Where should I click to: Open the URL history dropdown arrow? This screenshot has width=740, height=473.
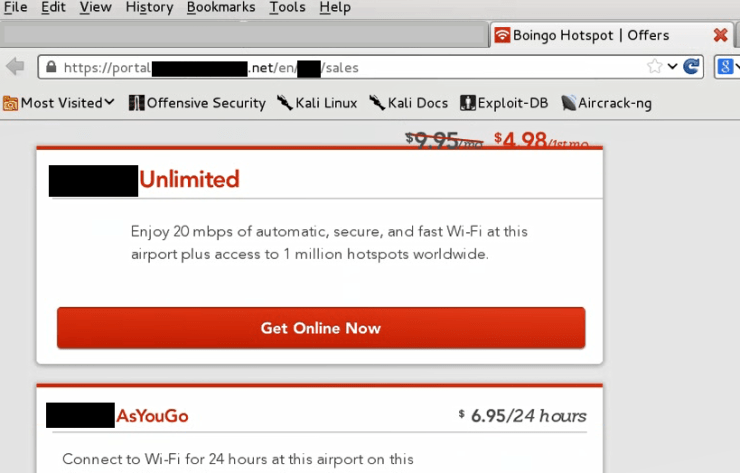(x=673, y=67)
